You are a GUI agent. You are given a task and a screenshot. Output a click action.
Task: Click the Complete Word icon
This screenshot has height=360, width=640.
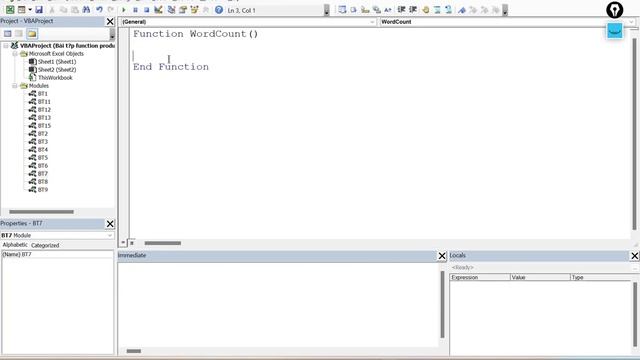point(388,10)
